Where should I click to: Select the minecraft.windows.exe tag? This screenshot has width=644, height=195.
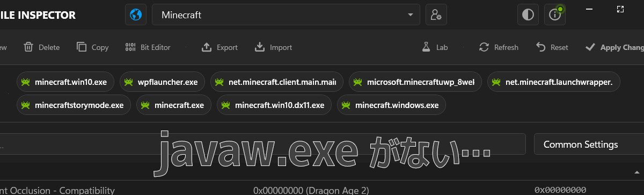(391, 105)
